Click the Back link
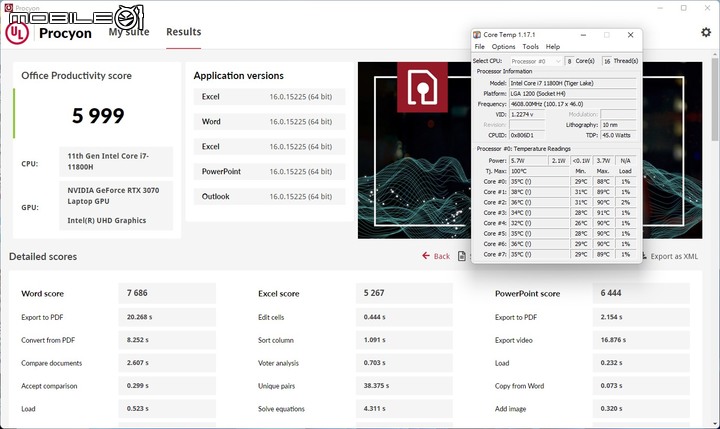Viewport: 720px width, 429px height. 442,256
